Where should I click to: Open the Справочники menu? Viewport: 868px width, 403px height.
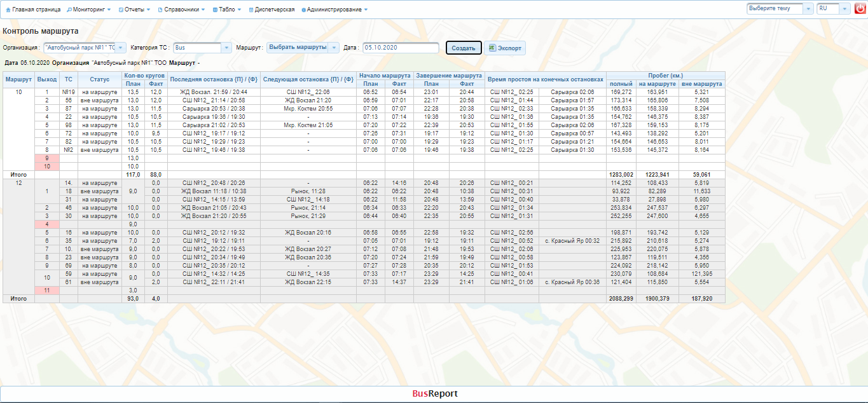click(x=182, y=10)
